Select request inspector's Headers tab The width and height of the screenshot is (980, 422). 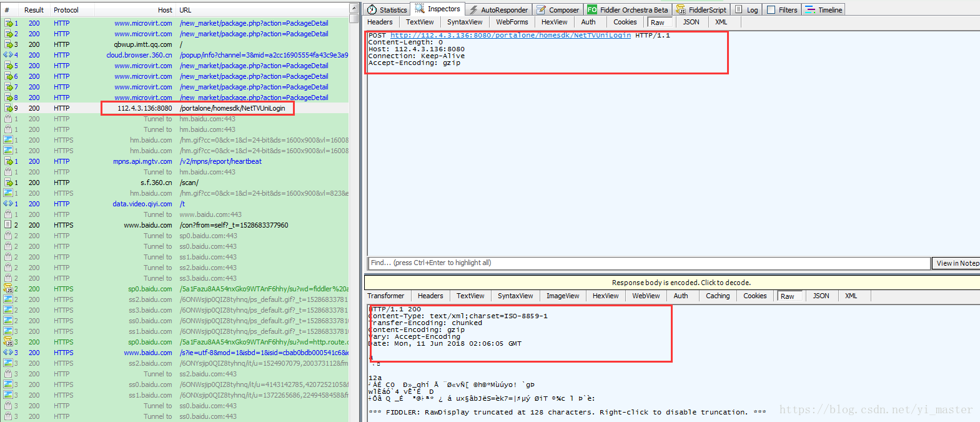click(380, 22)
